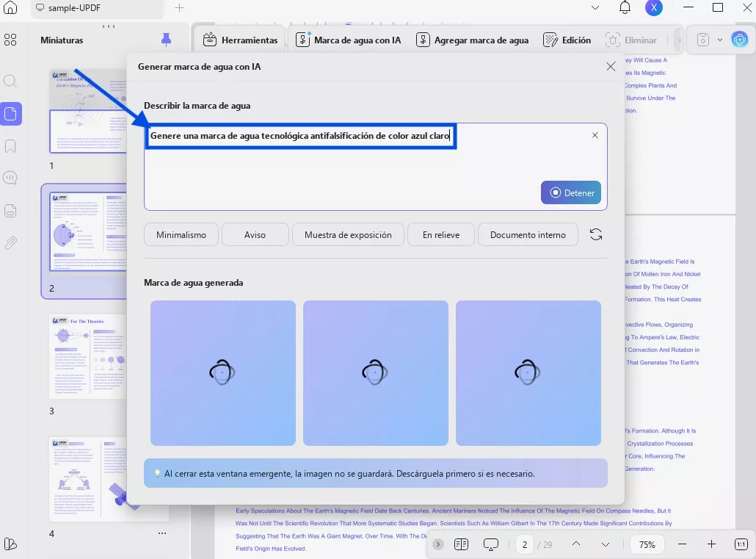
Task: Open page 1 thumbnail
Action: [88, 111]
